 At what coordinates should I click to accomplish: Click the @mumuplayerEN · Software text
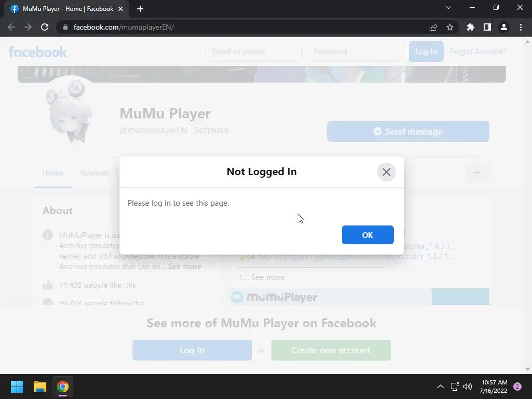[174, 130]
